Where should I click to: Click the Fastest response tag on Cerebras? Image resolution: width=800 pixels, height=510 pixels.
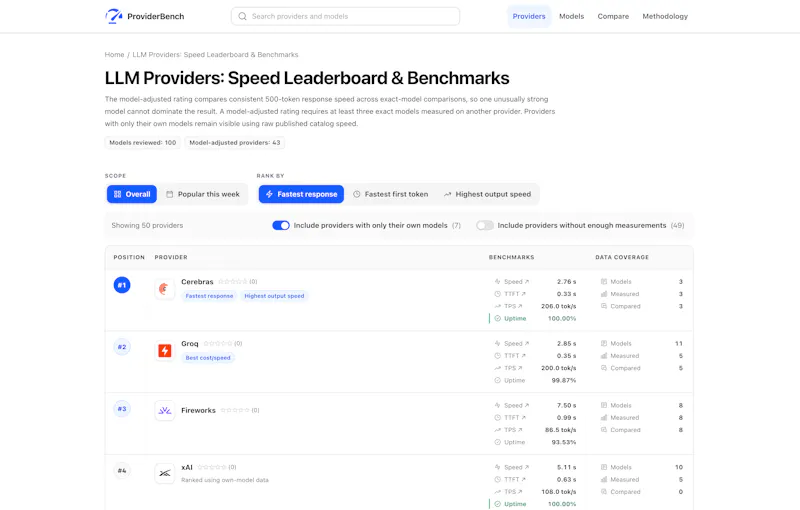tap(209, 296)
